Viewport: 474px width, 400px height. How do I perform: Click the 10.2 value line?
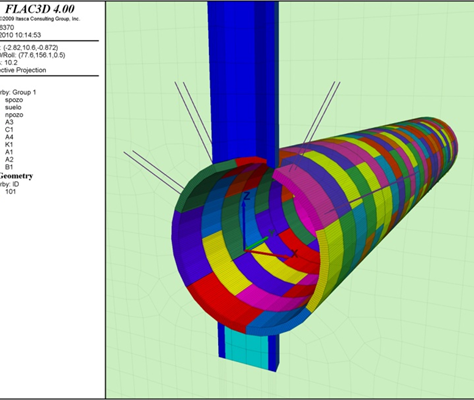(x=9, y=63)
